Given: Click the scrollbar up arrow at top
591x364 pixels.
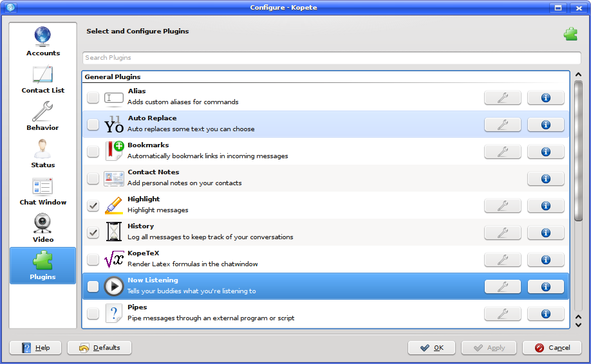Looking at the screenshot, I should tap(578, 75).
